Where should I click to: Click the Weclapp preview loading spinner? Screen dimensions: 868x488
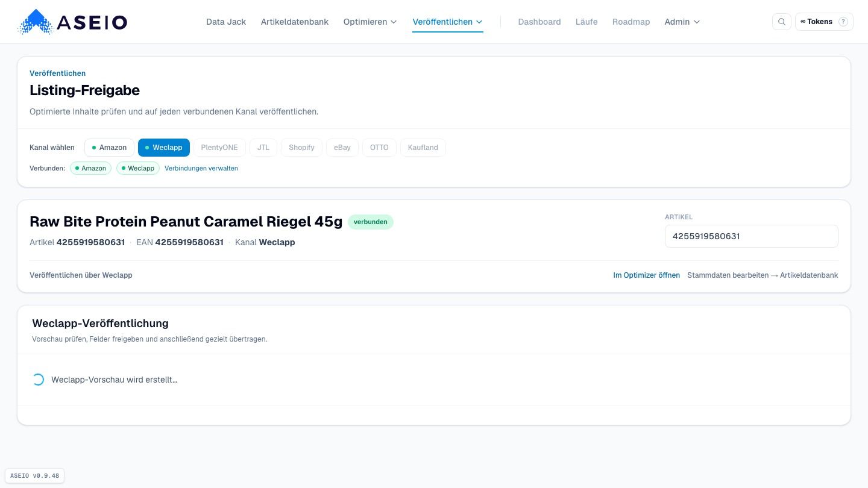coord(38,380)
